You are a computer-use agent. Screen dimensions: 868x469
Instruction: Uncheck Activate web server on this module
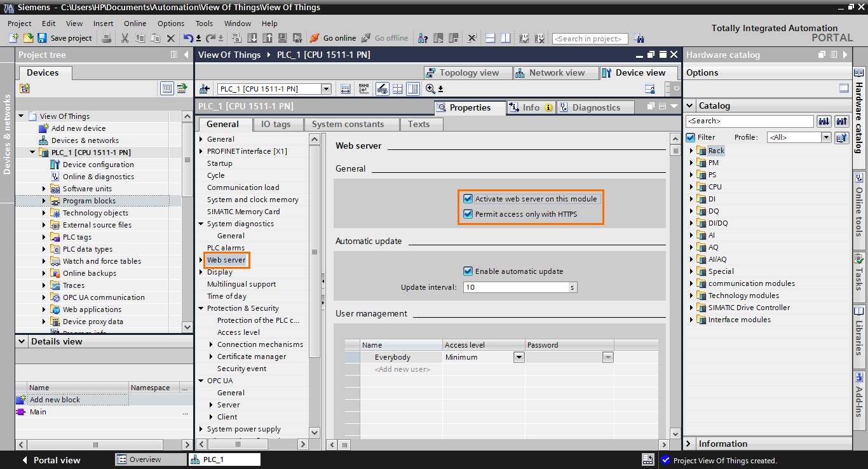click(x=468, y=199)
